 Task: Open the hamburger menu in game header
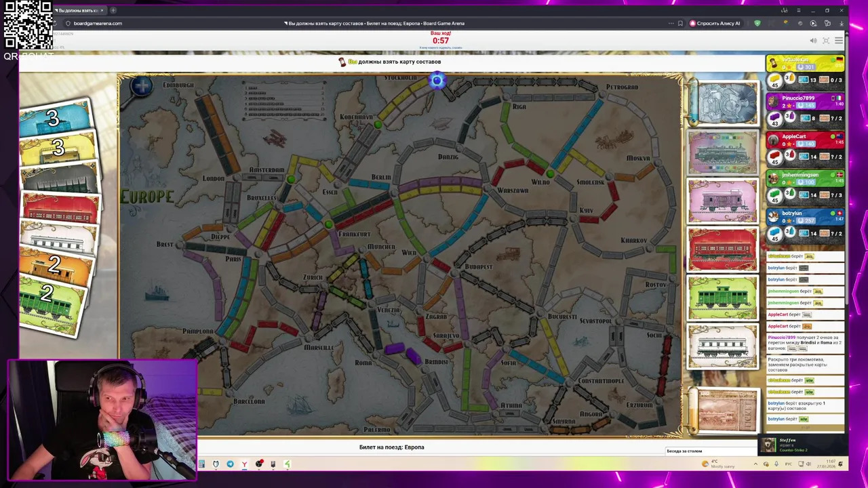(x=839, y=41)
